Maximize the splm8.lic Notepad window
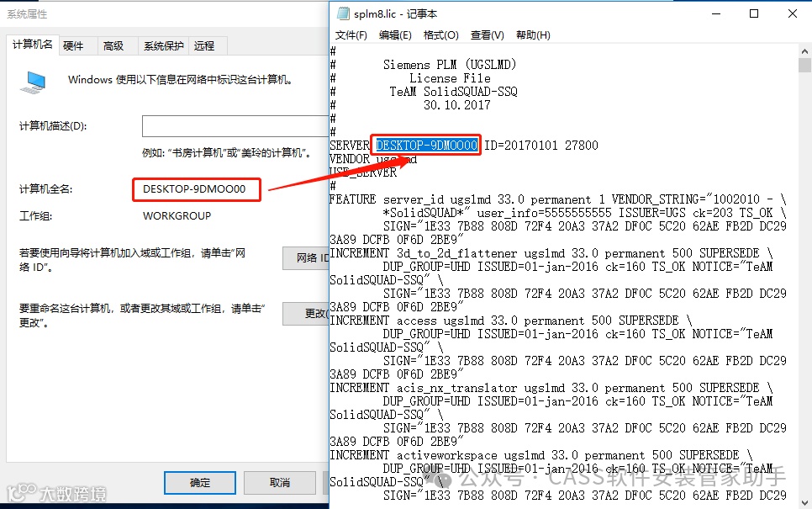Viewport: 812px width, 509px height. 754,14
